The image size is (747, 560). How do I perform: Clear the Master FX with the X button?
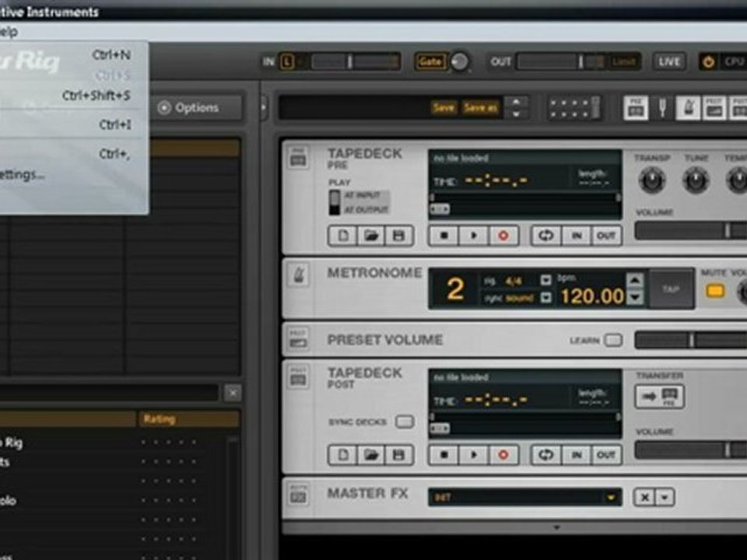click(645, 498)
